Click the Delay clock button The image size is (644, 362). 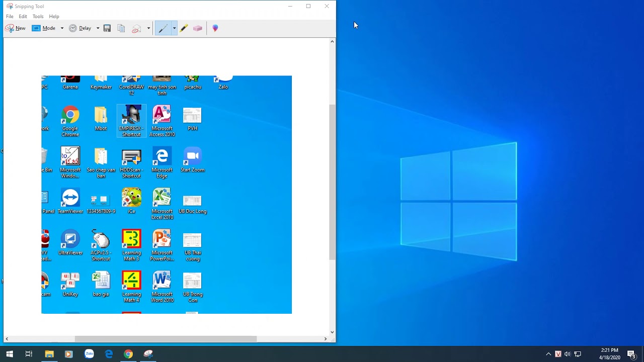tap(80, 28)
